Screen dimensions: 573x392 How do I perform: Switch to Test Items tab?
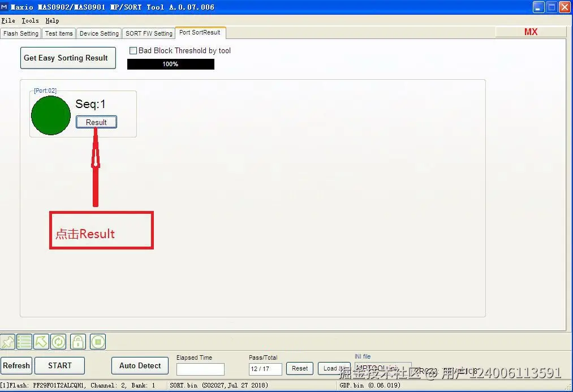point(59,33)
